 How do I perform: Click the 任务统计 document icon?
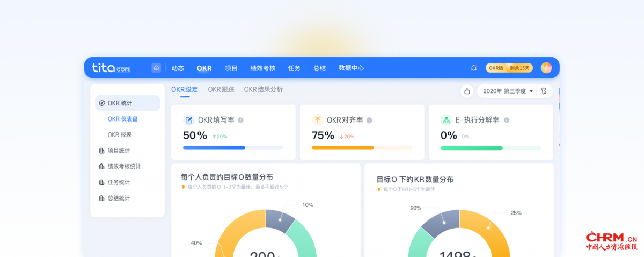click(x=102, y=182)
